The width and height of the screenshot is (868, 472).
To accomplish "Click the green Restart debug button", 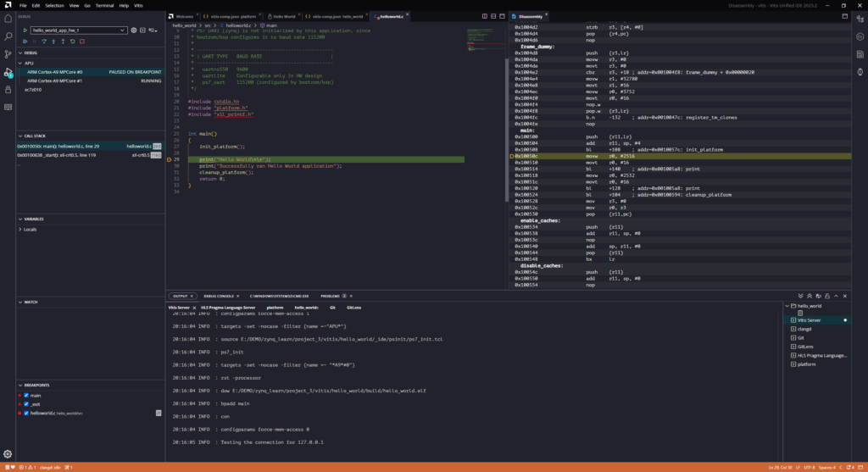I will coord(72,42).
